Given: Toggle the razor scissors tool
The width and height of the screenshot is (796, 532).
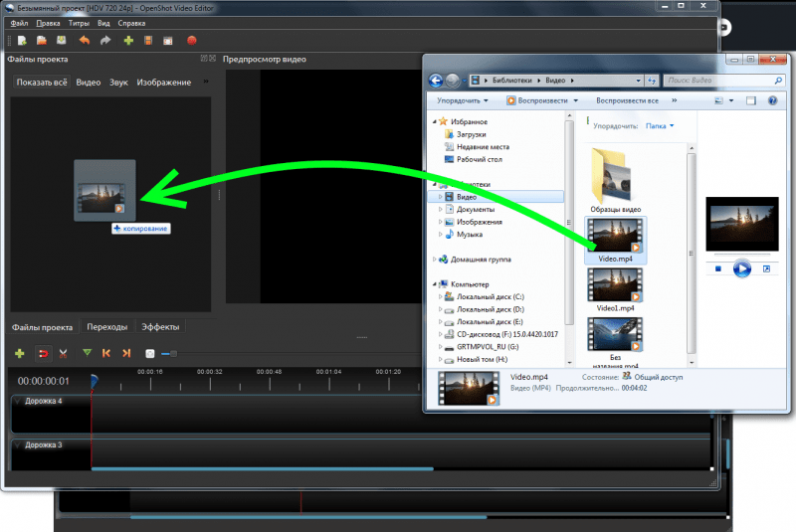Looking at the screenshot, I should click(x=63, y=353).
